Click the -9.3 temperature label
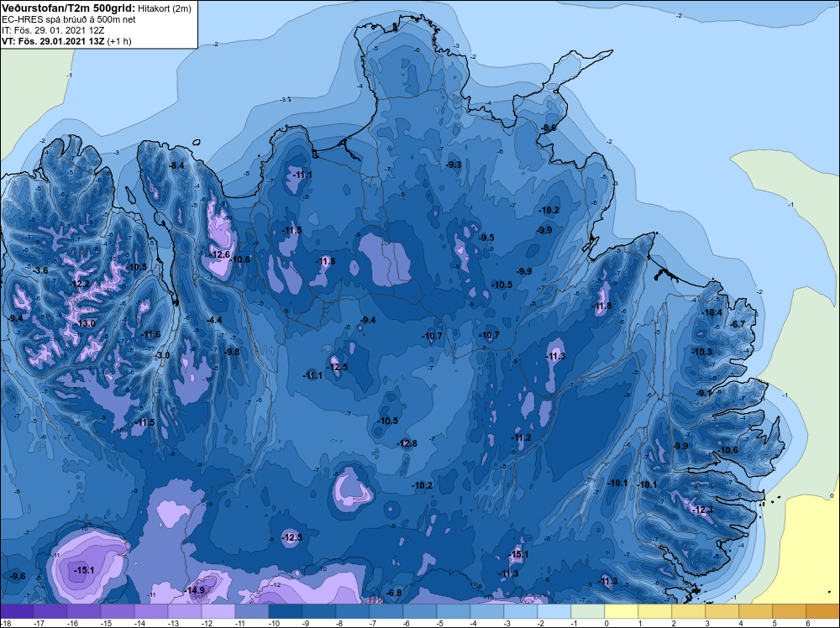Image resolution: width=840 pixels, height=628 pixels. coord(454,165)
